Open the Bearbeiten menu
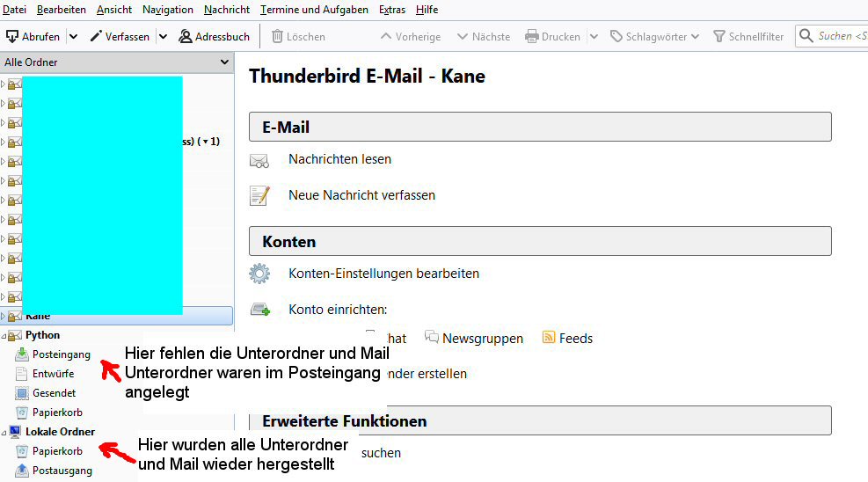The height and width of the screenshot is (482, 868). click(x=61, y=10)
